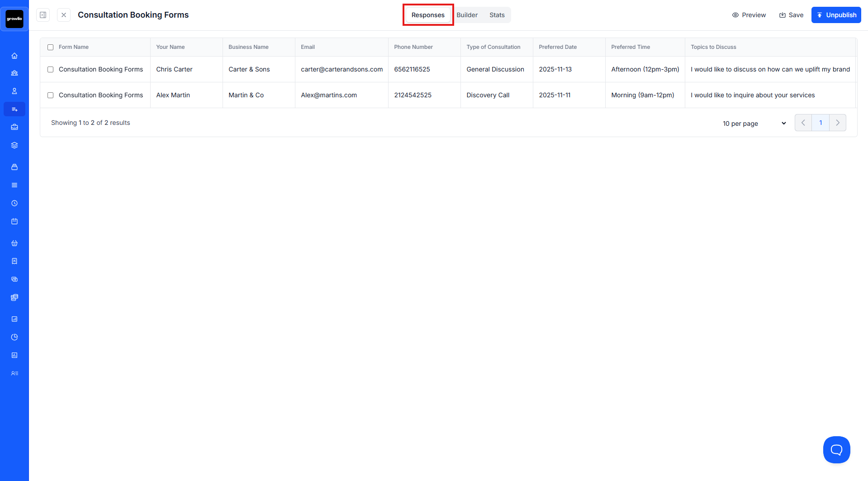
Task: Open the user list sidebar icon
Action: (x=14, y=373)
